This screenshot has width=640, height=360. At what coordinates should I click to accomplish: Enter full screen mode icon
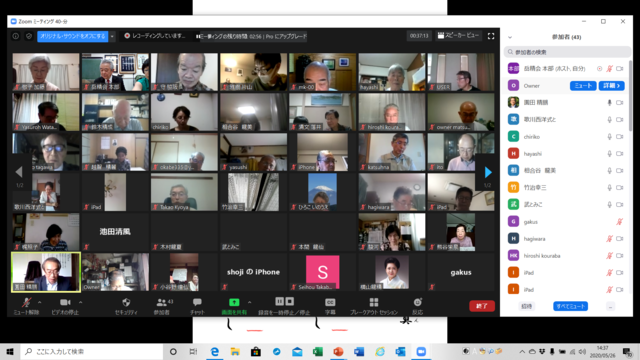point(491,36)
